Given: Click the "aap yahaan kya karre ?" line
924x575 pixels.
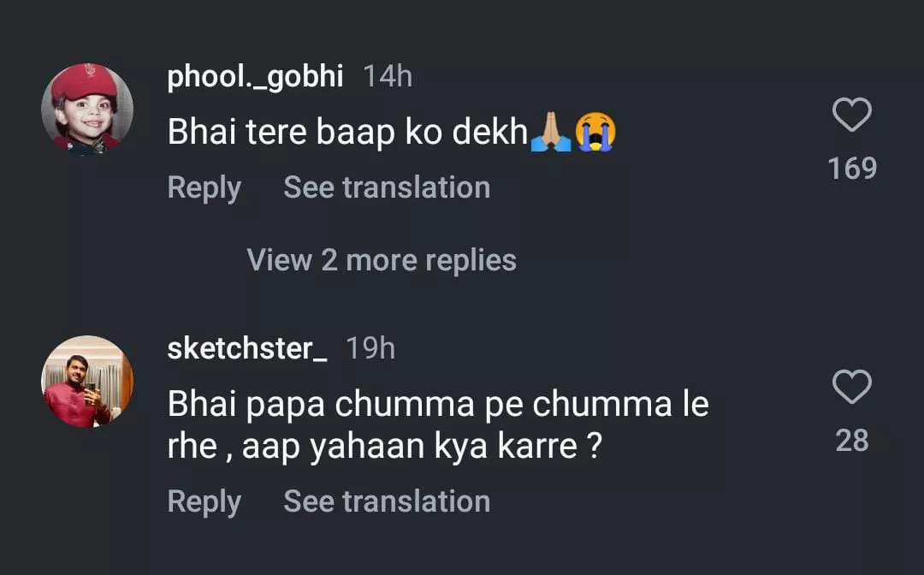Looking at the screenshot, I should tap(419, 448).
